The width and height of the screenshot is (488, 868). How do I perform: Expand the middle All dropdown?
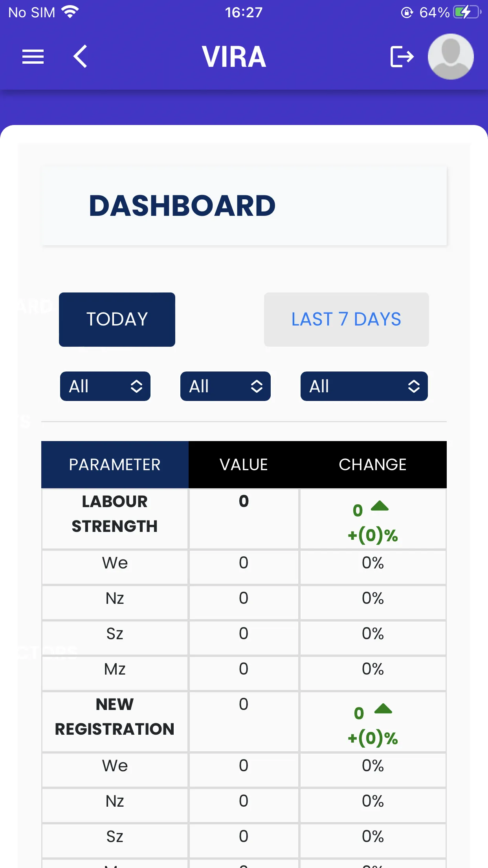226,386
